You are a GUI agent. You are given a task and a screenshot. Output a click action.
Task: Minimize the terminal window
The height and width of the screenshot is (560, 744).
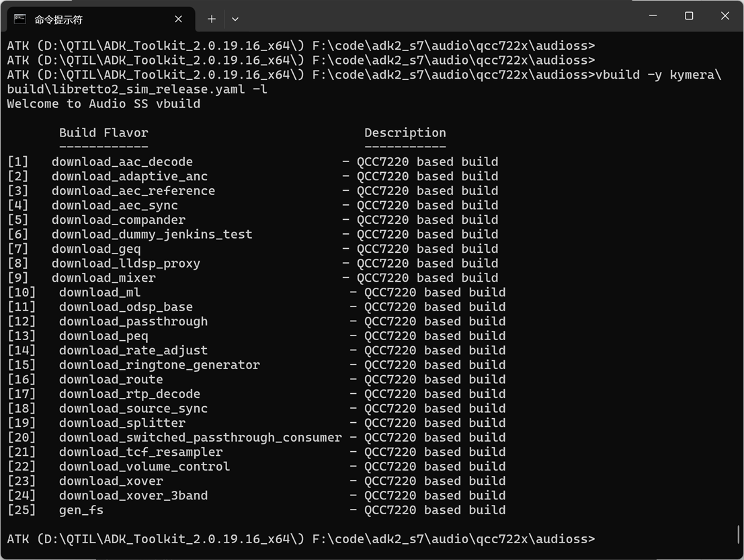[x=653, y=15]
